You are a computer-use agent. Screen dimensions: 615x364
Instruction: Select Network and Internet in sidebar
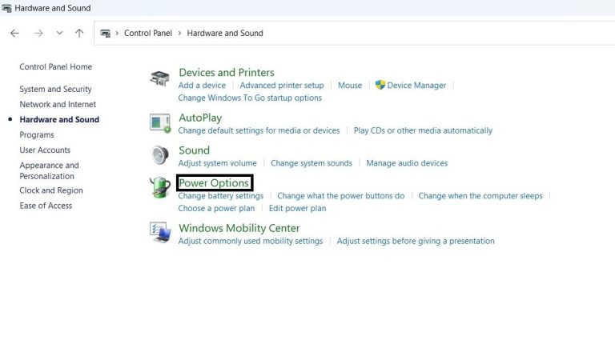coord(58,105)
